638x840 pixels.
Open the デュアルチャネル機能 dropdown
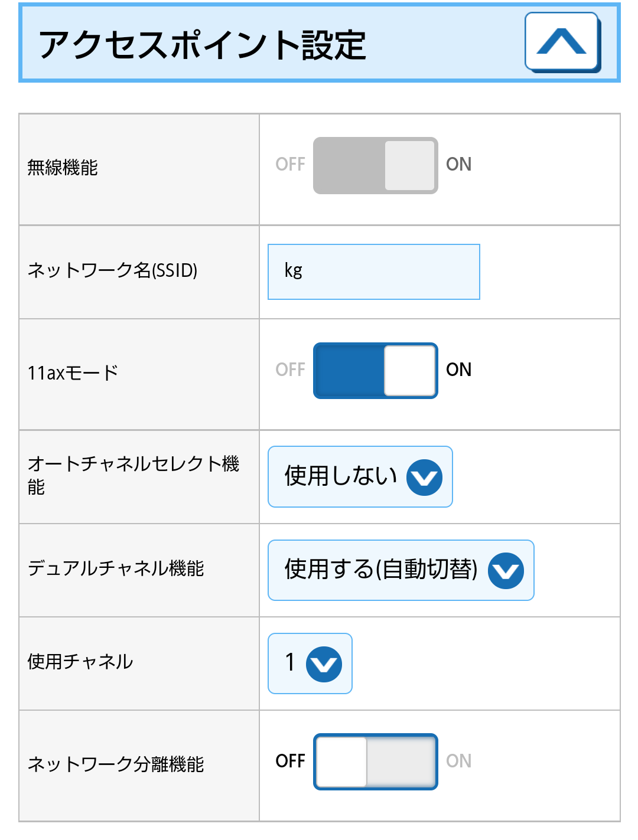pyautogui.click(x=401, y=570)
